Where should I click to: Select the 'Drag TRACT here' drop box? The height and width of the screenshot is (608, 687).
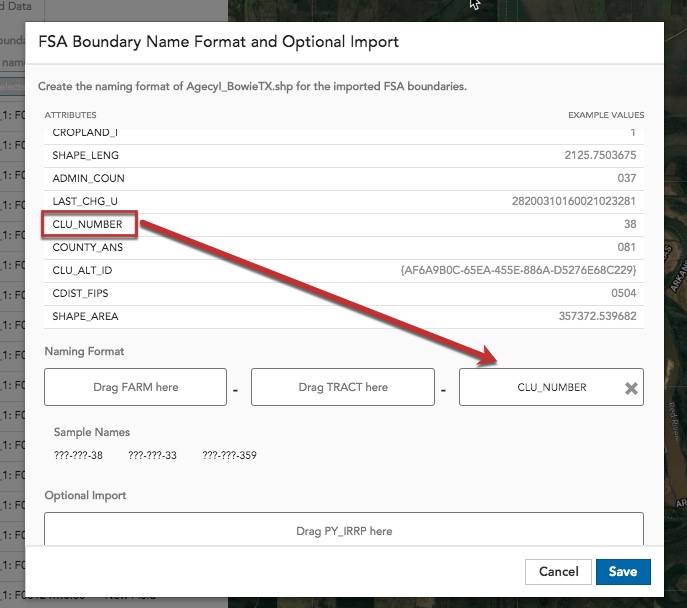[x=342, y=387]
